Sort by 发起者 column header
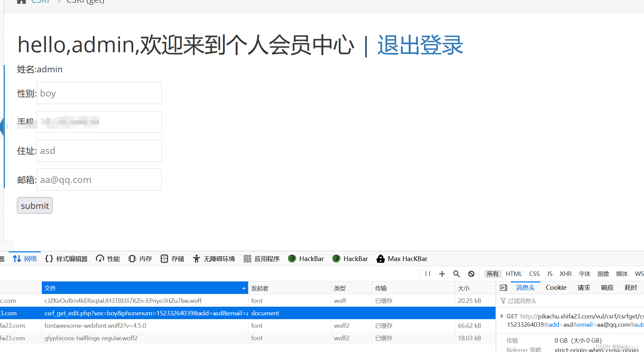The height and width of the screenshot is (352, 644). 290,288
